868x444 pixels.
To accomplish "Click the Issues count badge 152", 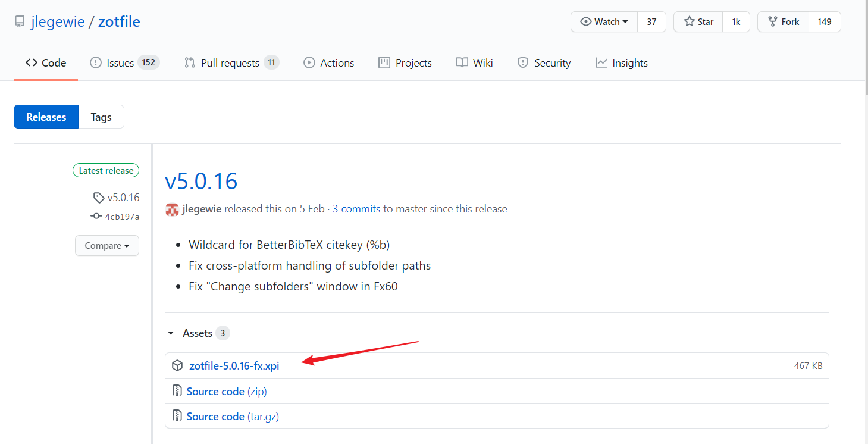I will (x=149, y=62).
